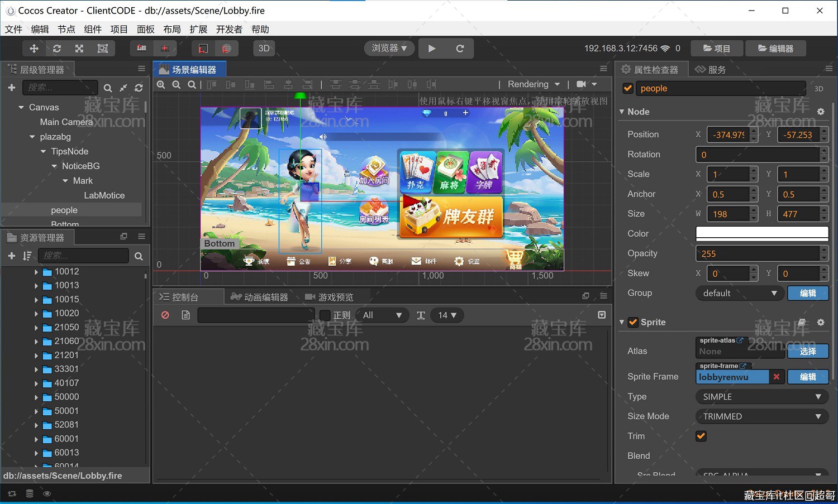This screenshot has width=838, height=504.
Task: Collapse the Canvas node
Action: tap(21, 107)
